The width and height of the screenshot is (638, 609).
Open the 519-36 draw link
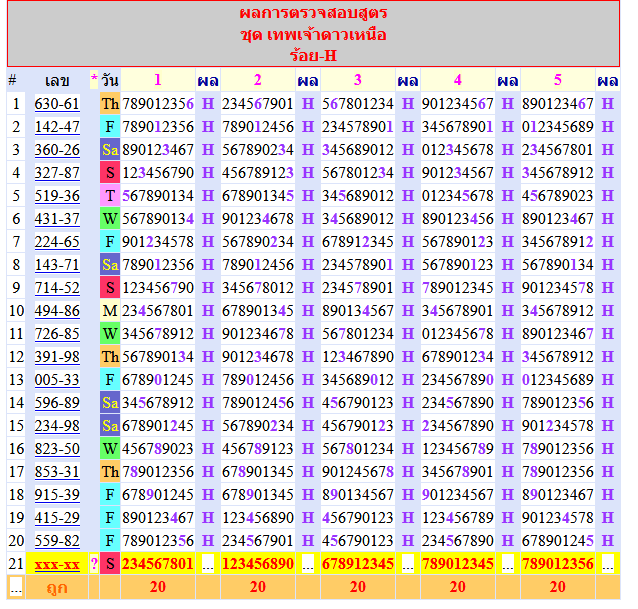point(57,196)
